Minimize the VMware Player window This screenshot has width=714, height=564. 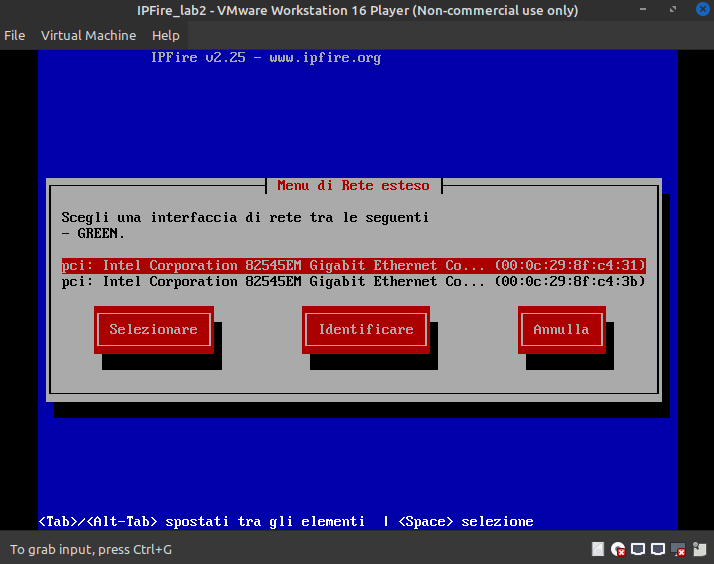tap(643, 9)
